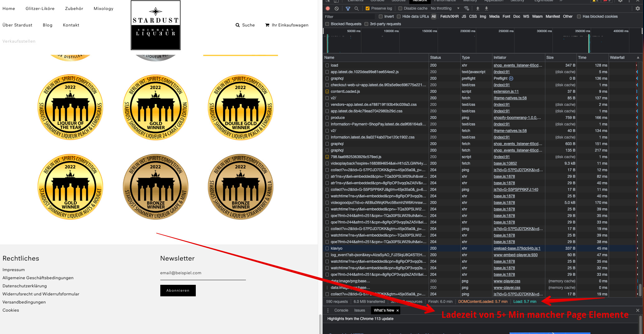This screenshot has width=644, height=334.
Task: Toggle the network filter bar funnel icon
Action: click(348, 8)
